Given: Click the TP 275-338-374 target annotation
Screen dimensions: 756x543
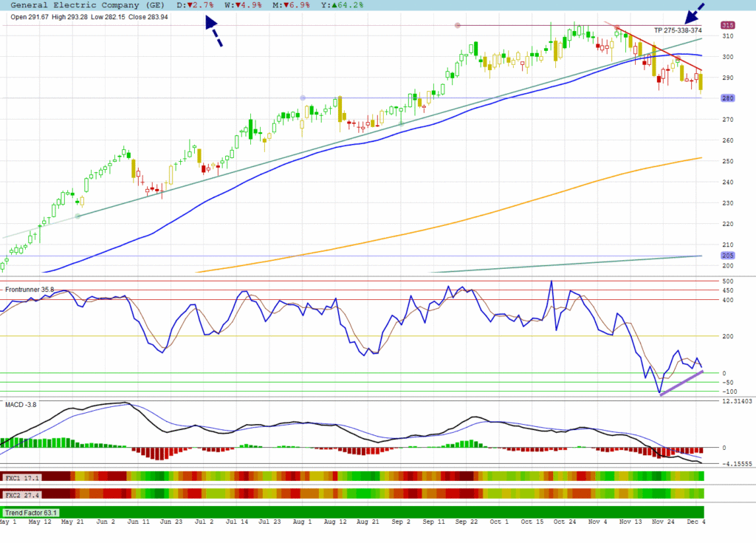Looking at the screenshot, I should click(x=678, y=30).
